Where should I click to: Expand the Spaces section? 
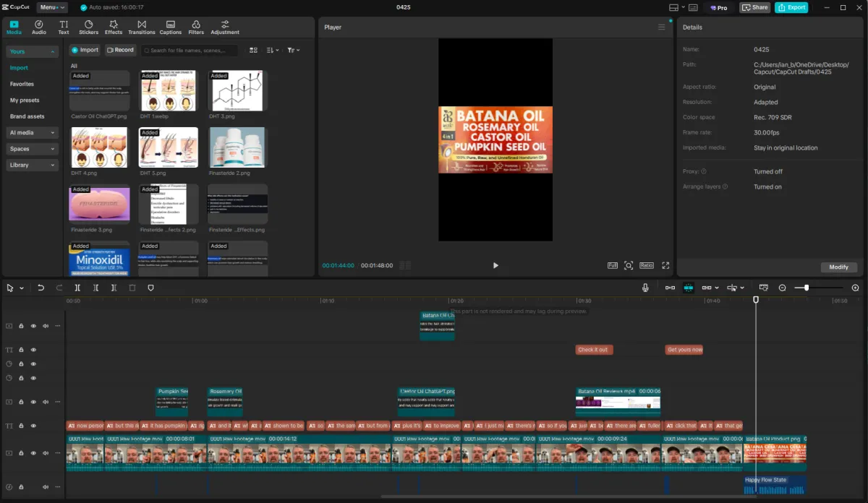click(x=32, y=149)
